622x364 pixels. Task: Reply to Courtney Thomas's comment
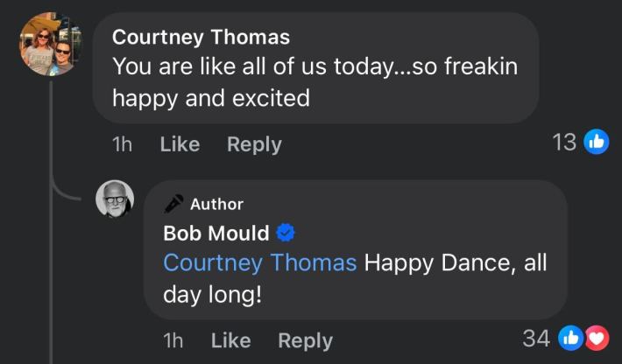[254, 144]
